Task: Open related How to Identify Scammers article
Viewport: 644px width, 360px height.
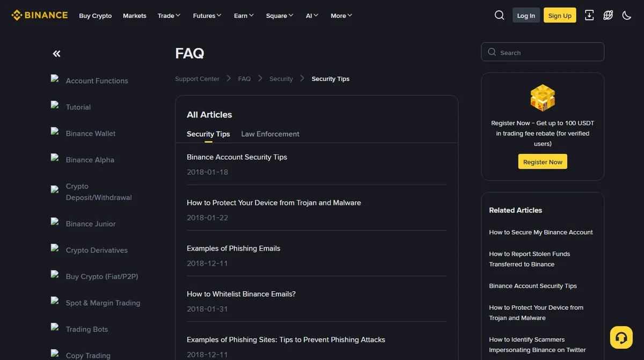Action: point(537,344)
